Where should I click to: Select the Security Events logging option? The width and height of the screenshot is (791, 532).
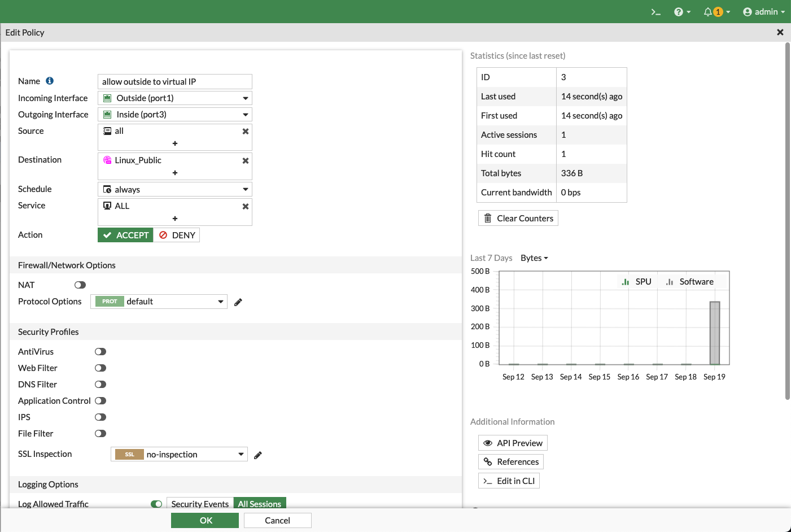[x=200, y=504]
